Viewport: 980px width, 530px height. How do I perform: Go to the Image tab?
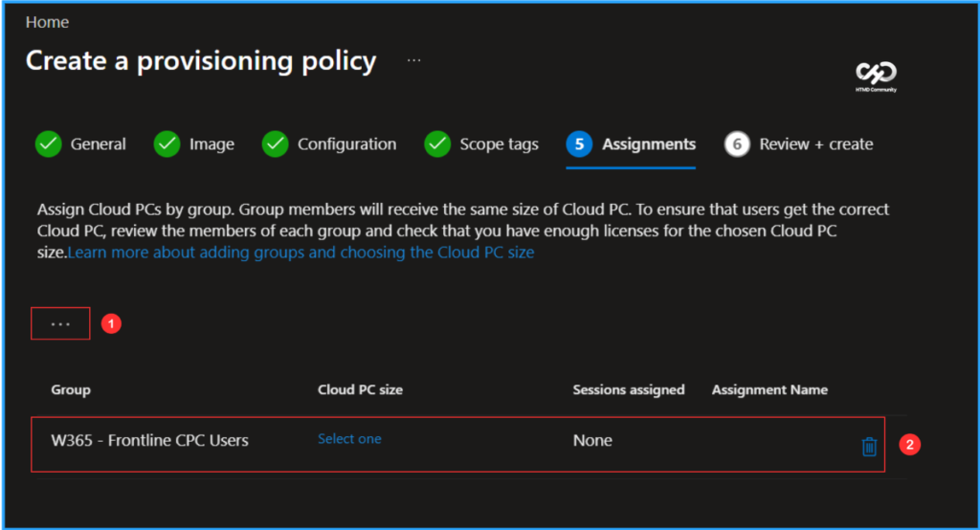coord(212,144)
